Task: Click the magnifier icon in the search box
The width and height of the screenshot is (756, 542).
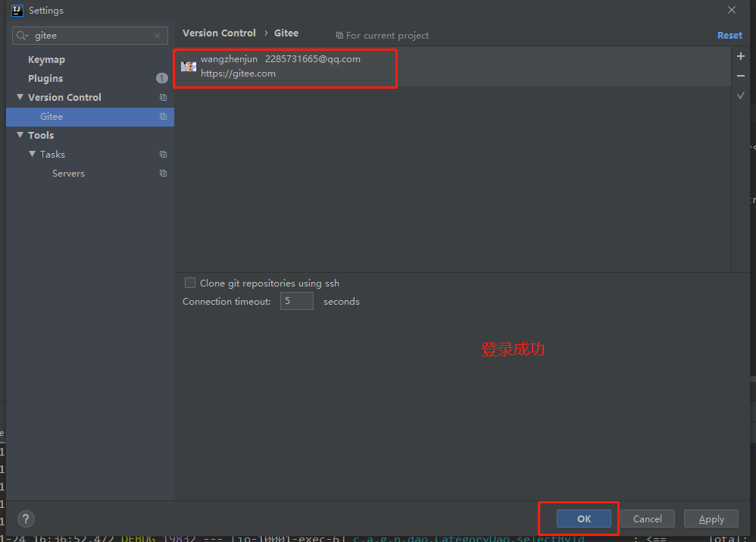Action: tap(22, 35)
